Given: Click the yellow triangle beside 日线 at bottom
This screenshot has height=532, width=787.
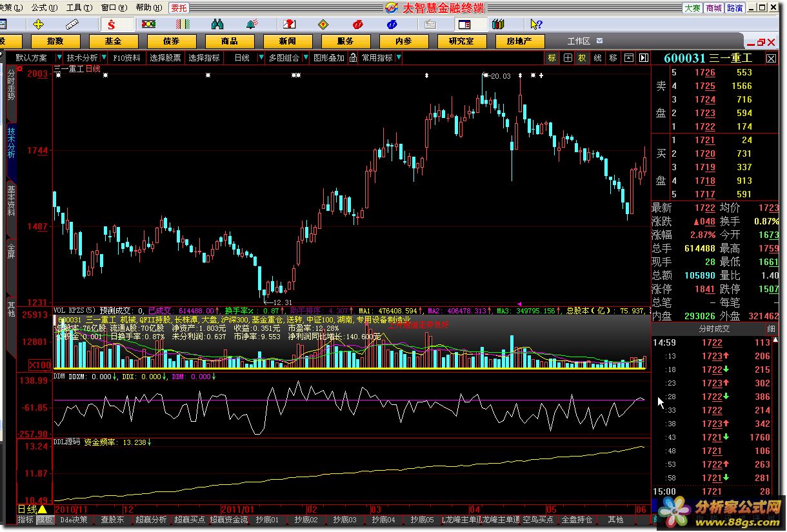Looking at the screenshot, I should (42, 509).
